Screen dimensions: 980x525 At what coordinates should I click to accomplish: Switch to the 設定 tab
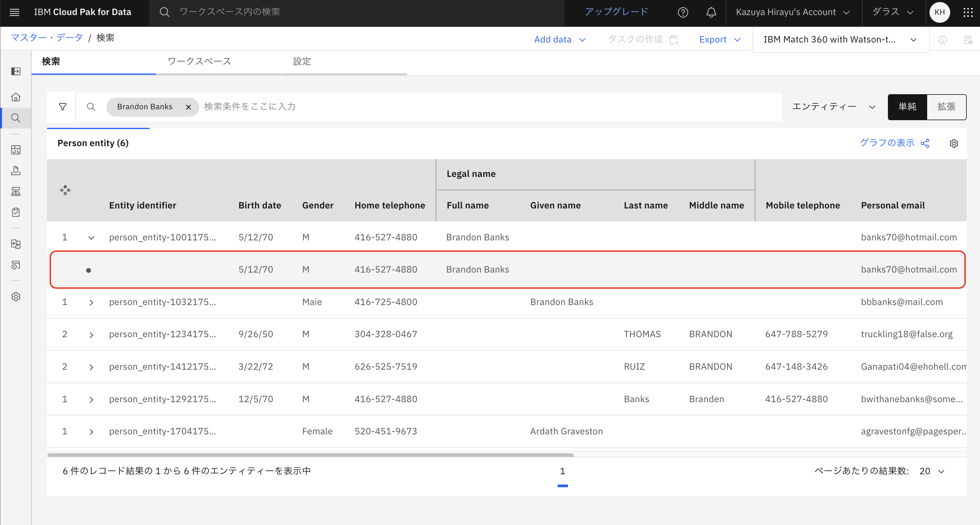tap(302, 62)
